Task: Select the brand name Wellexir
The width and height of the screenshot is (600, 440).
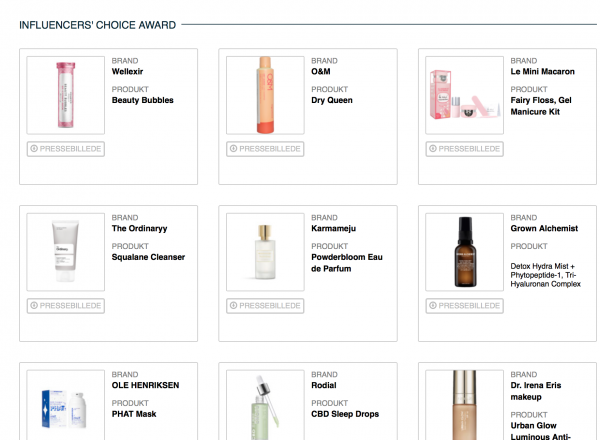Action: [127, 72]
